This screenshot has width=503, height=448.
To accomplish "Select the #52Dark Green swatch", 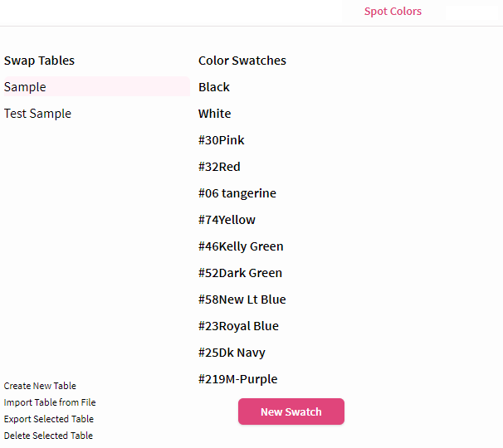I will [x=240, y=273].
